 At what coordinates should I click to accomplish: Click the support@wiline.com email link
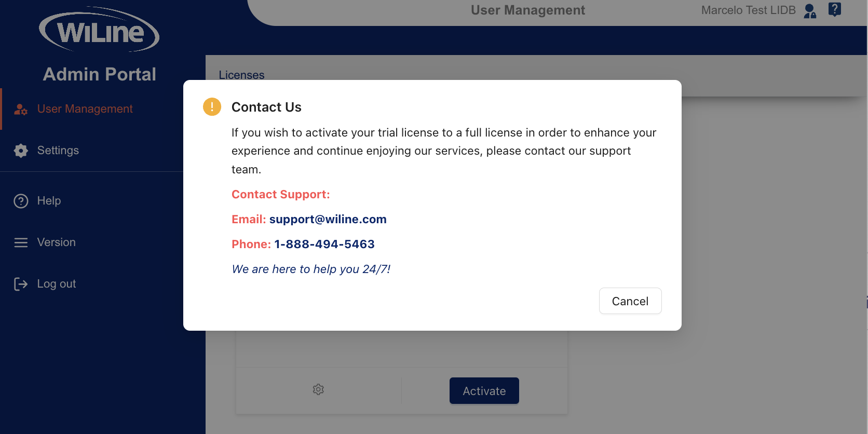328,219
